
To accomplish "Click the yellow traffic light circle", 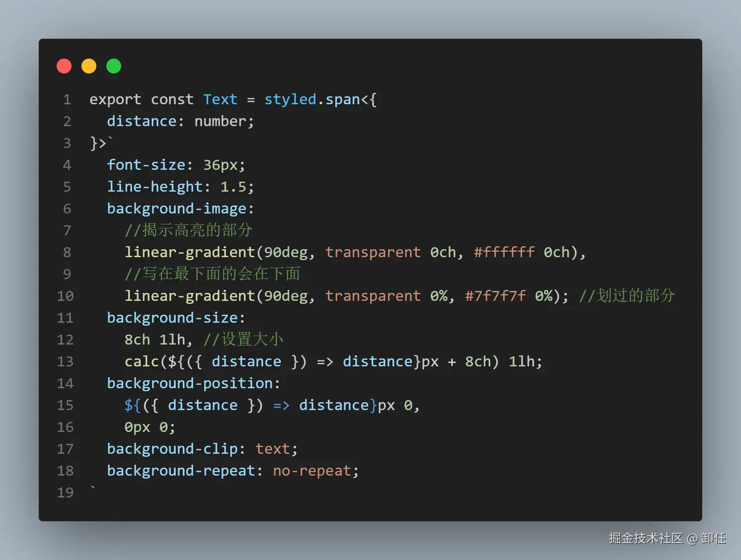I will click(x=88, y=66).
